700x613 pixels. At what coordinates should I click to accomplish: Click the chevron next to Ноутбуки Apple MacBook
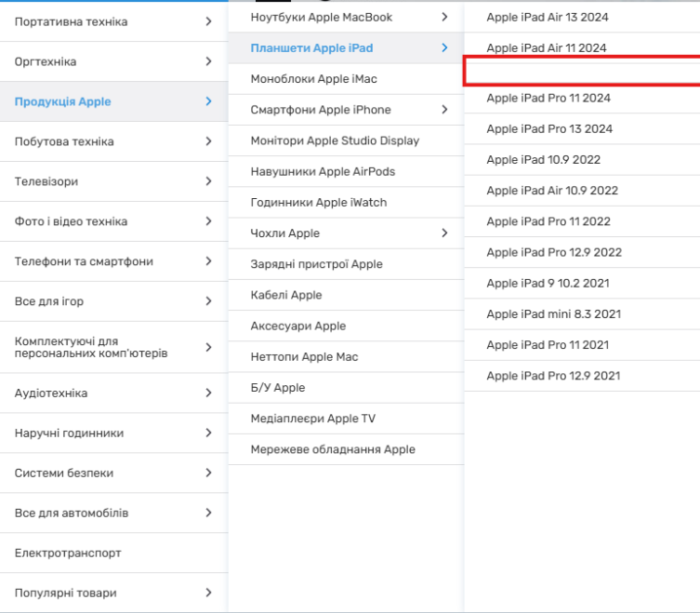(x=444, y=17)
